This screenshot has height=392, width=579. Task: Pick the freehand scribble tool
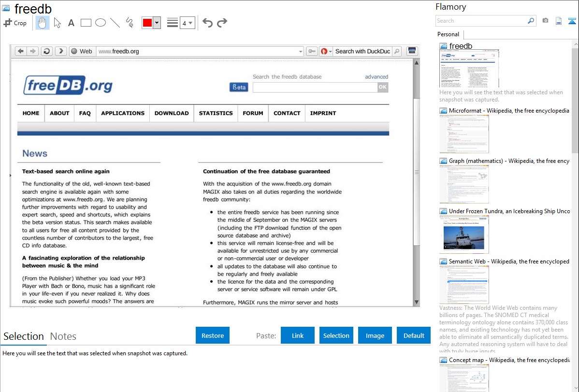coord(130,23)
